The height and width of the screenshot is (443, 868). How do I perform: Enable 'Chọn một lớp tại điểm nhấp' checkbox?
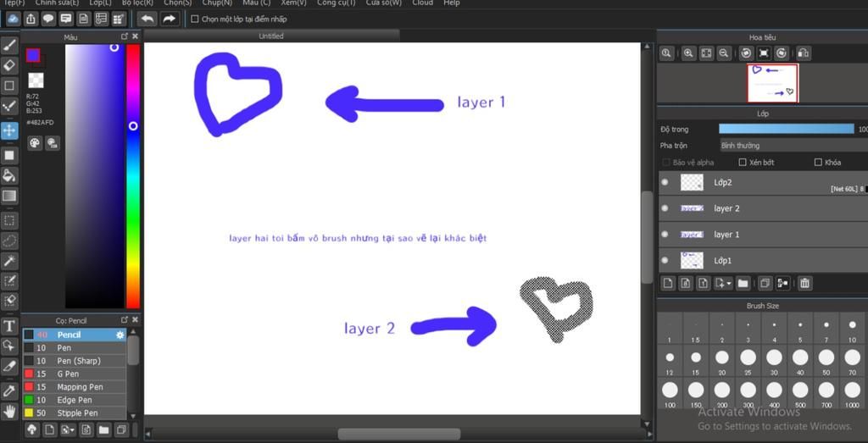click(194, 19)
